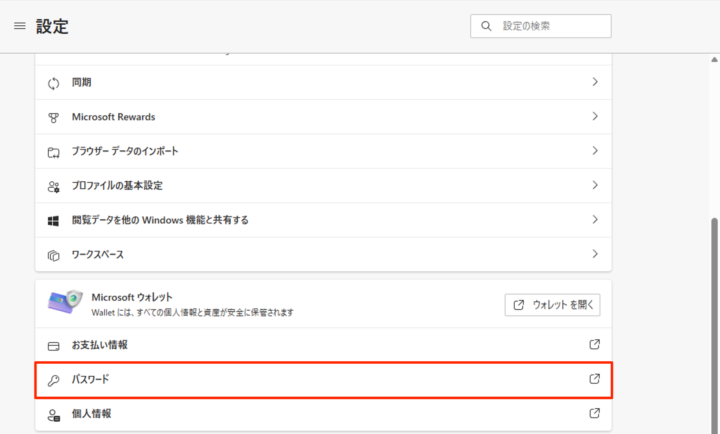Click external link icon for パスワード
720x434 pixels.
595,379
